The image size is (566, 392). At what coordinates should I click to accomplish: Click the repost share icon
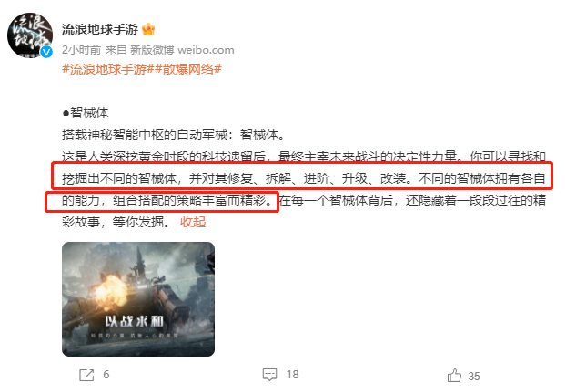click(x=86, y=375)
